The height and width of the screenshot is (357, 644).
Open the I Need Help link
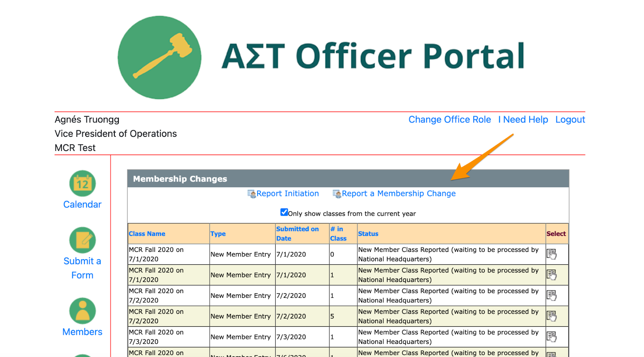(x=523, y=120)
